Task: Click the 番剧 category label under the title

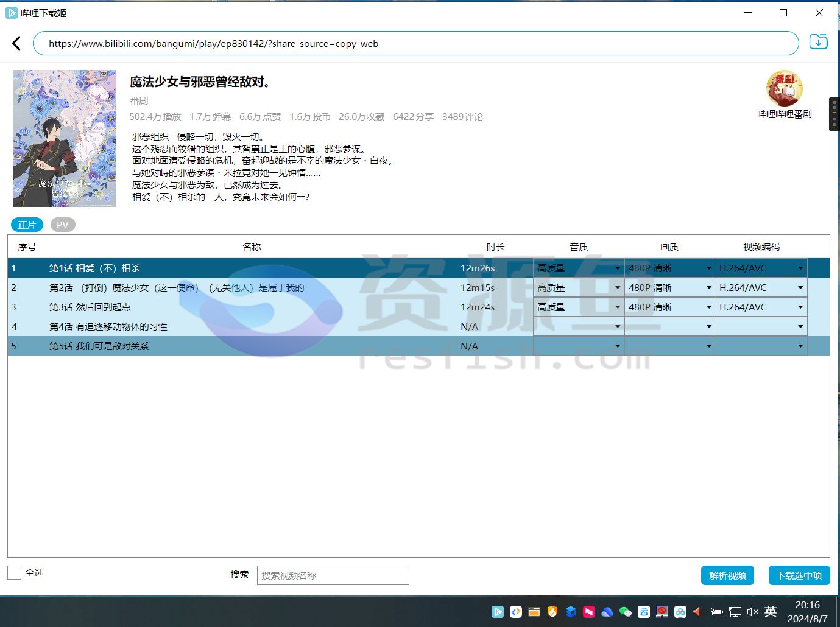Action: pyautogui.click(x=139, y=100)
